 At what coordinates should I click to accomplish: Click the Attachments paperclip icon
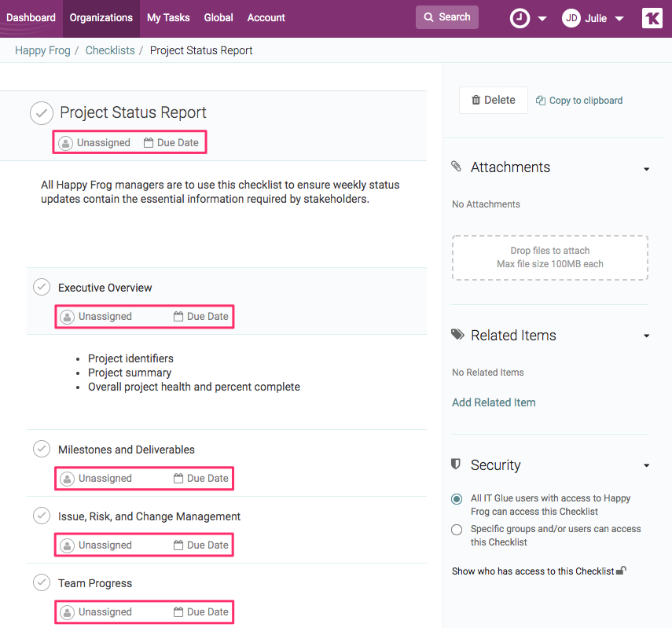pos(457,167)
